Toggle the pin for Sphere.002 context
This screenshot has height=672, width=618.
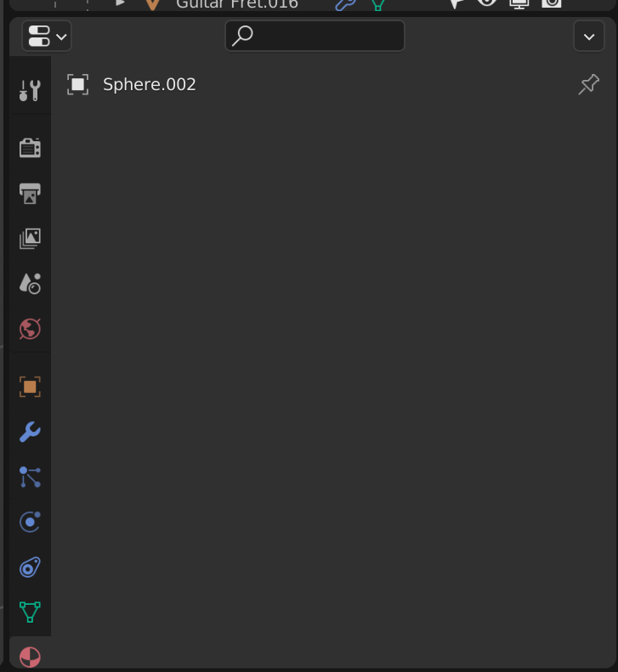point(589,84)
